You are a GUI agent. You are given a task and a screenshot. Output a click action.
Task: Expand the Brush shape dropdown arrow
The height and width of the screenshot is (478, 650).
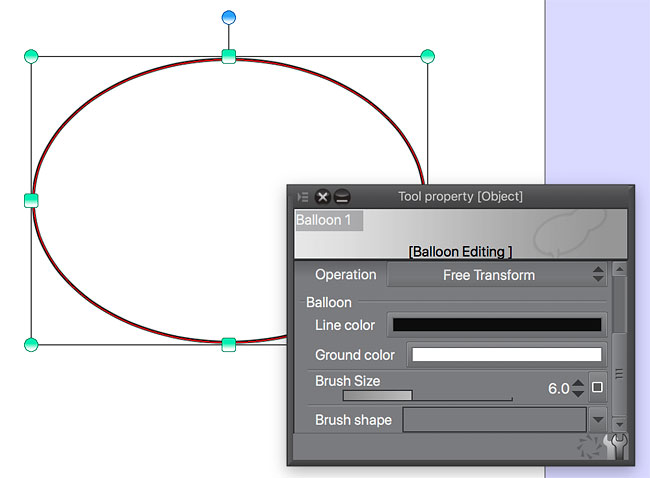598,421
